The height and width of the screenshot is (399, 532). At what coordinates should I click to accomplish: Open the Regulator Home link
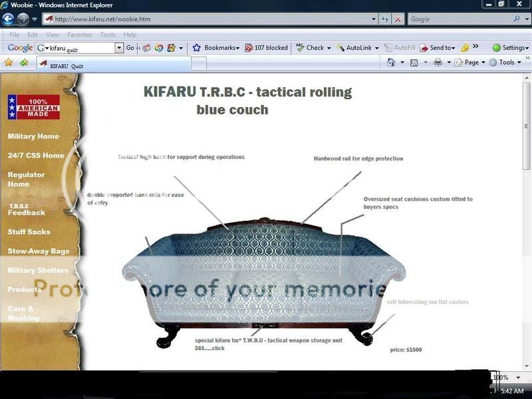[26, 179]
